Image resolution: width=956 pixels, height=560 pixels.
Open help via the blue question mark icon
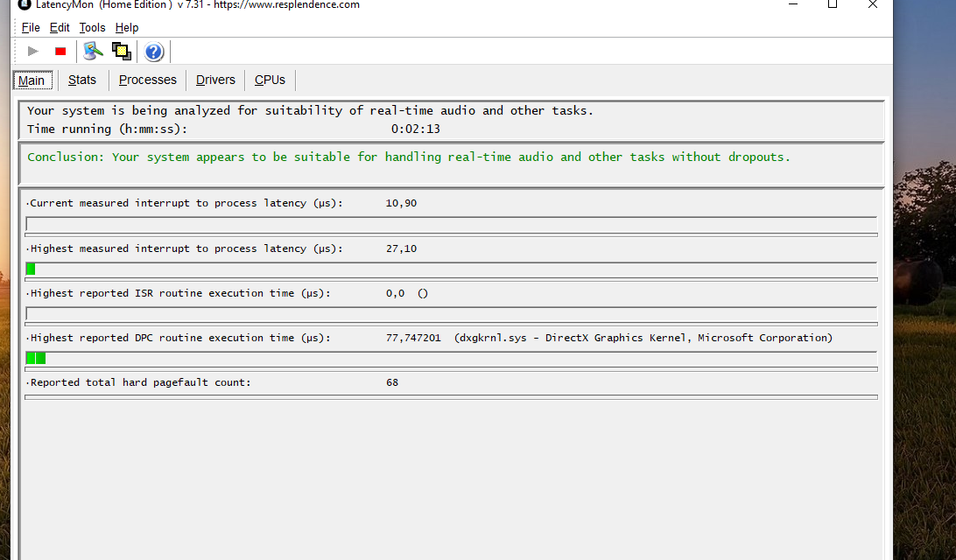click(154, 52)
